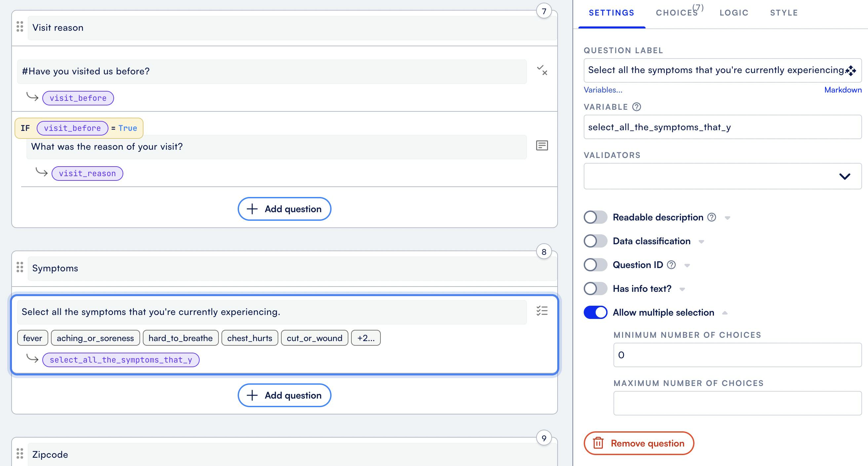
Task: Click drag handle of Zipcode section
Action: 20,453
